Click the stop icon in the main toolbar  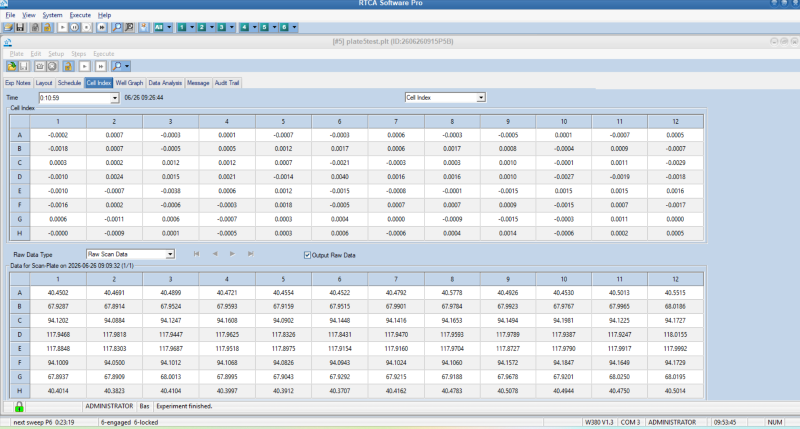87,28
